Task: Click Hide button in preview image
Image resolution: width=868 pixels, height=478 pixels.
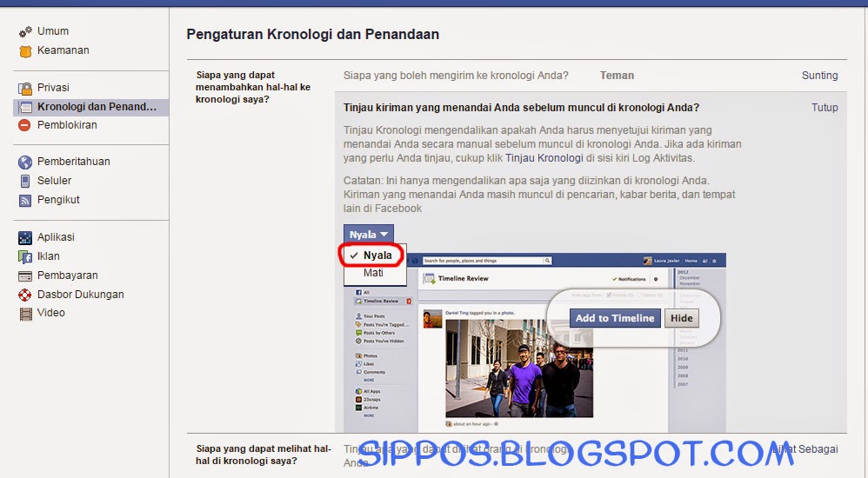Action: tap(682, 318)
